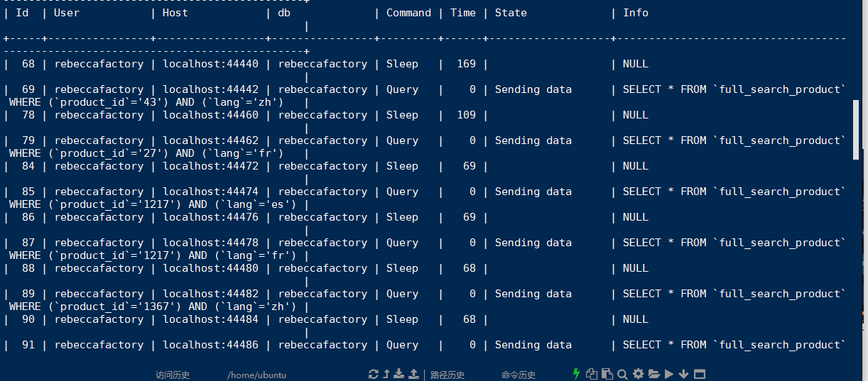Image resolution: width=868 pixels, height=381 pixels.
Task: Open search with the magnifier icon
Action: (622, 375)
